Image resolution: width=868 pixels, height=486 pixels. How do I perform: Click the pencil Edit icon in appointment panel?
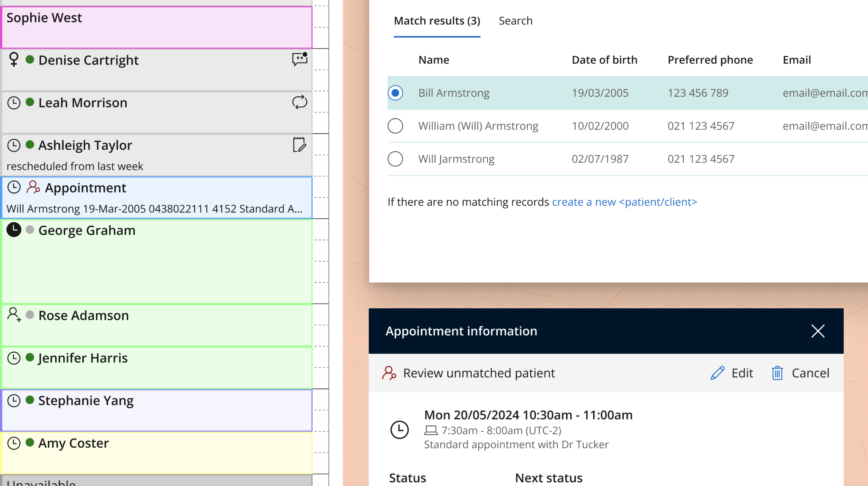(x=717, y=373)
